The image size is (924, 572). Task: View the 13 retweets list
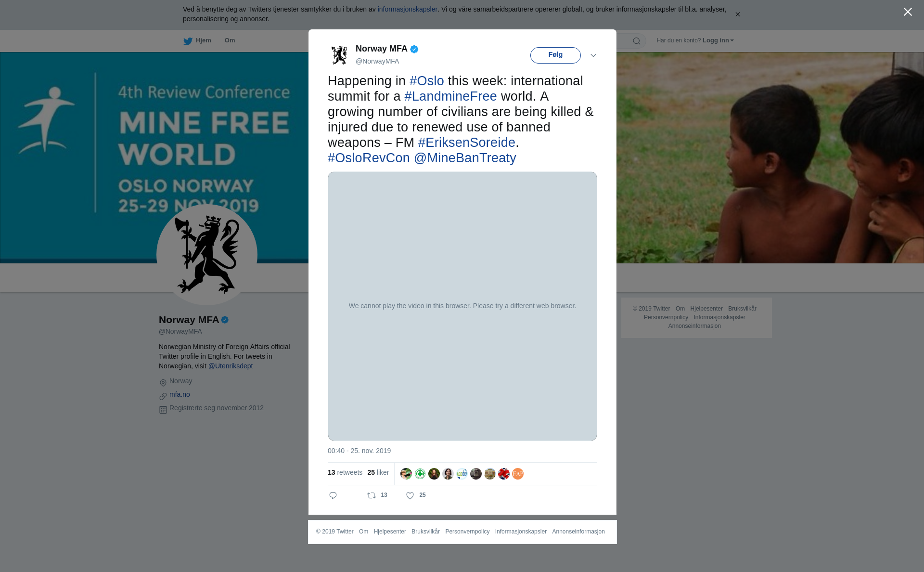[x=345, y=472]
